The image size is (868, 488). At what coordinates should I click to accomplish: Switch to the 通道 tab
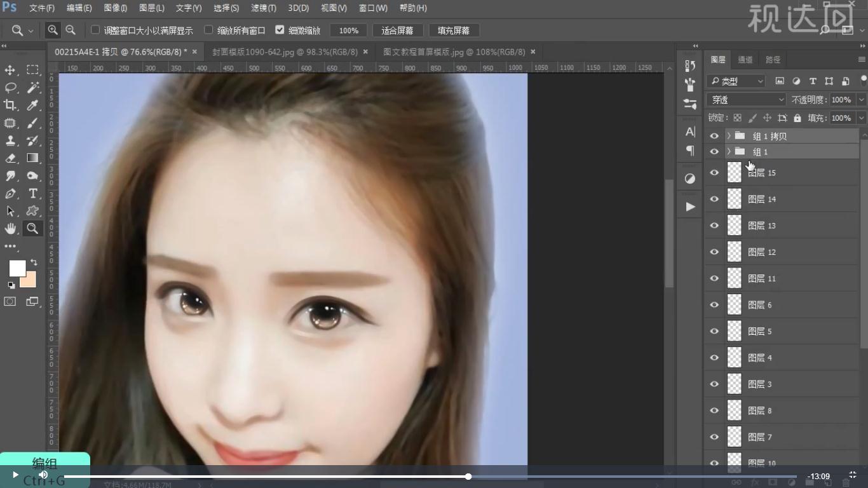745,60
